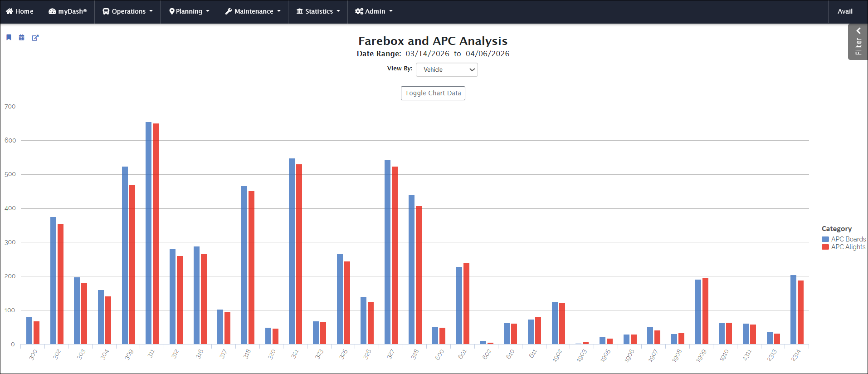
Task: Click the Operations bus icon
Action: click(106, 11)
